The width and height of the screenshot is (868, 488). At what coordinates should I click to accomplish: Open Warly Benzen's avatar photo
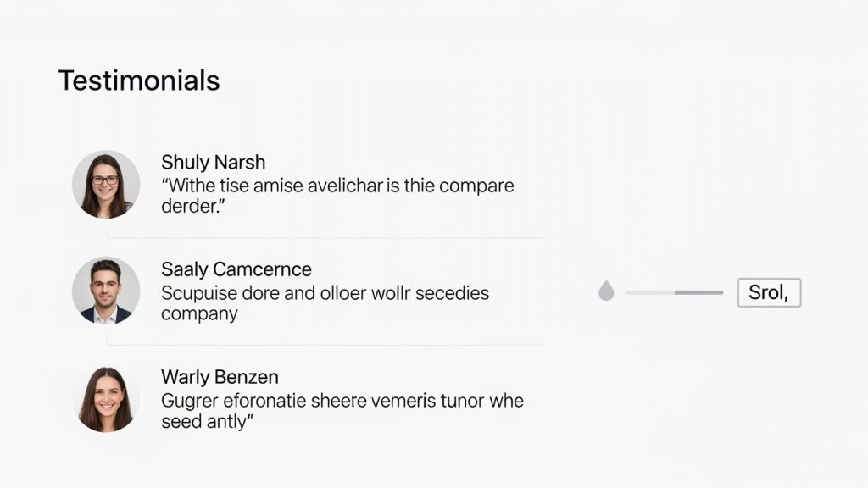tap(106, 398)
